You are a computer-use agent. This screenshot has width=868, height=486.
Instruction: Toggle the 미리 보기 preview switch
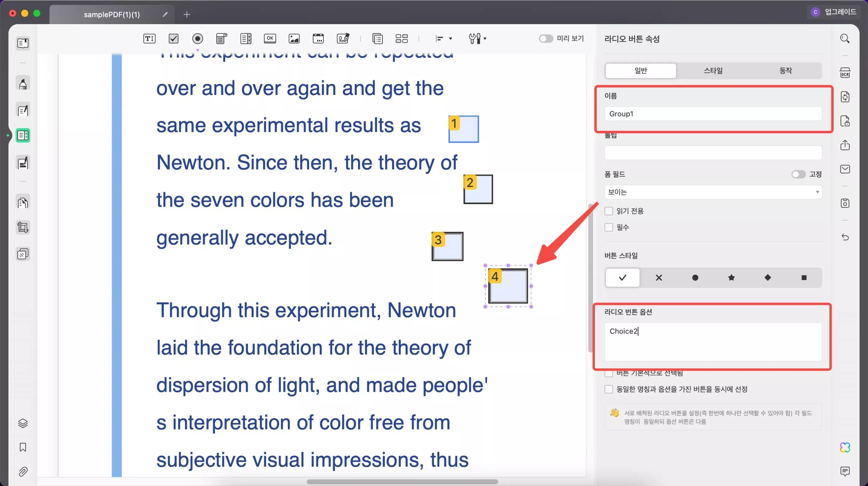coord(546,39)
